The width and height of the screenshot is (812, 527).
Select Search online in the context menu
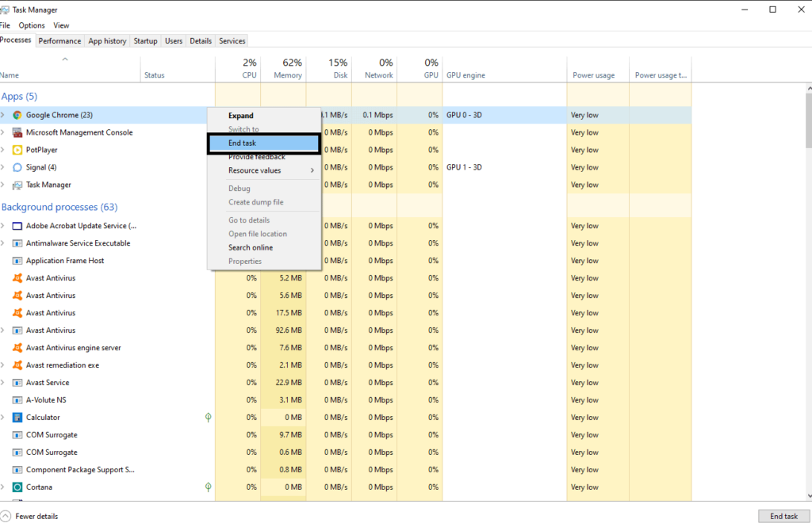tap(251, 247)
